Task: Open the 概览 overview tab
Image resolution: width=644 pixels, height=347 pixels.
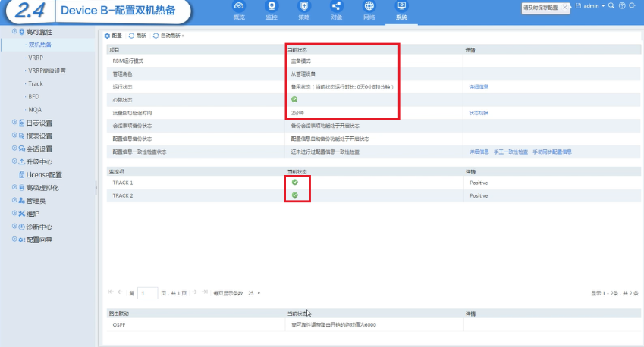Action: pyautogui.click(x=239, y=11)
